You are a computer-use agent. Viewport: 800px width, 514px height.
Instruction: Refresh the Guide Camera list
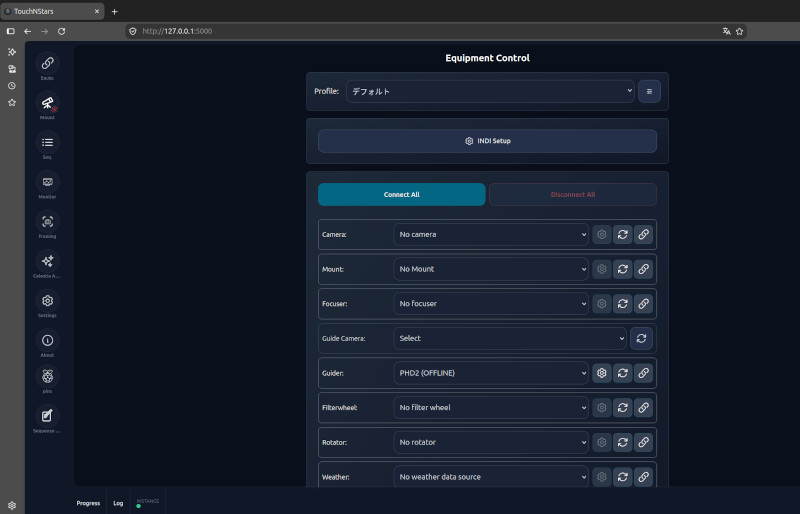[641, 338]
